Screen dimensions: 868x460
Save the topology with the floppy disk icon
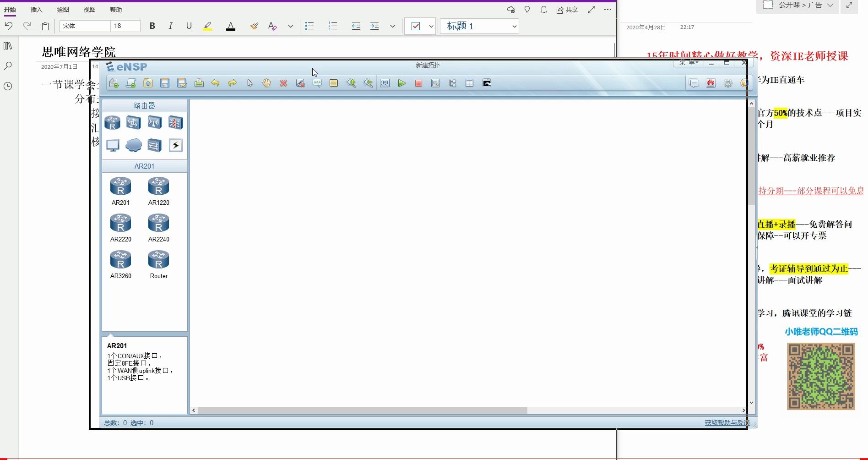[165, 83]
